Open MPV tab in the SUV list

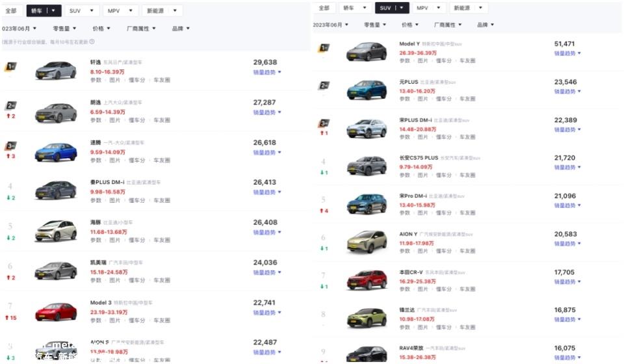point(428,8)
